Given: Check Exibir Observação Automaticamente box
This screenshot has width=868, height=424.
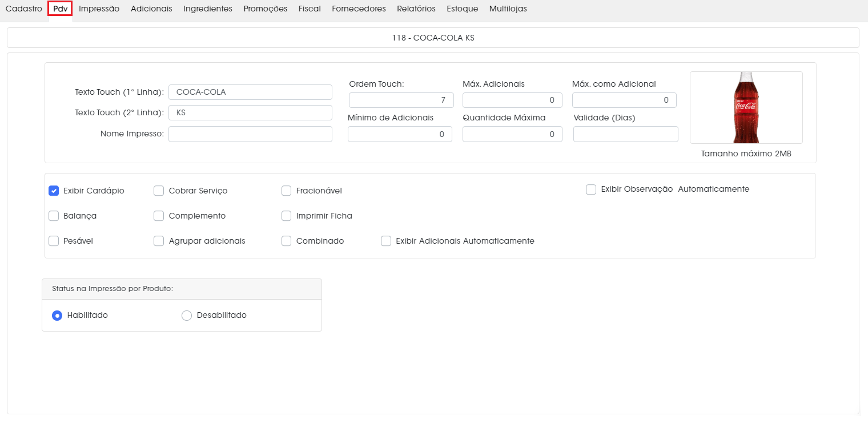Looking at the screenshot, I should coord(591,189).
